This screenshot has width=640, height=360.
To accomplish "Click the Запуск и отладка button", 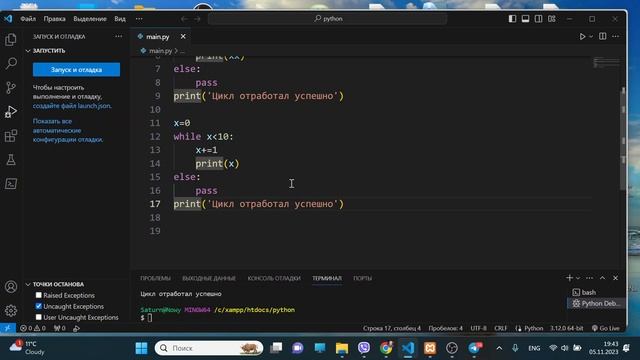I will 76,70.
